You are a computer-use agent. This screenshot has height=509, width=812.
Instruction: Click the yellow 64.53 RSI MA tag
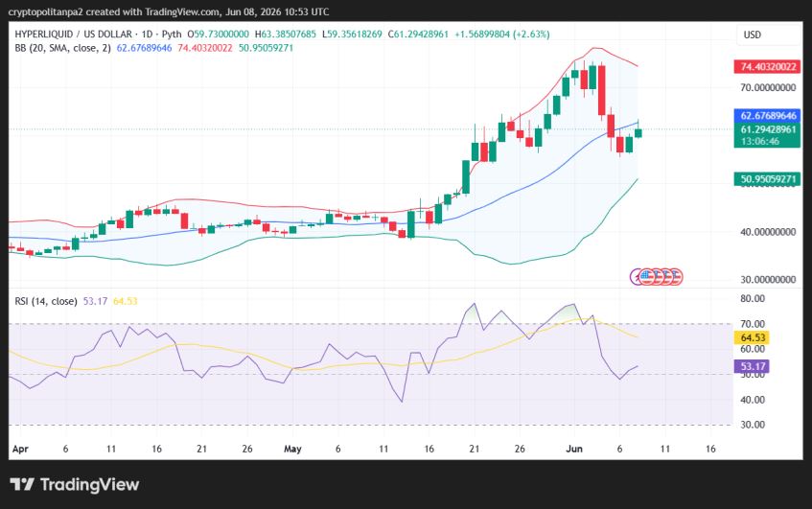752,337
